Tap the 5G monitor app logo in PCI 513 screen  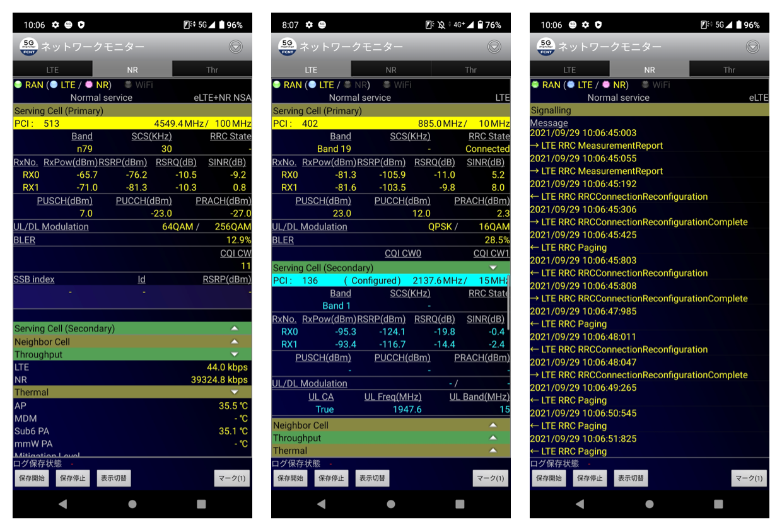point(29,47)
